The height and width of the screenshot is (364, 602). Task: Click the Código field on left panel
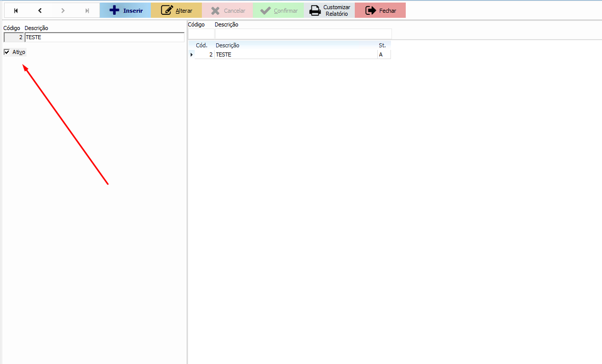pos(14,37)
